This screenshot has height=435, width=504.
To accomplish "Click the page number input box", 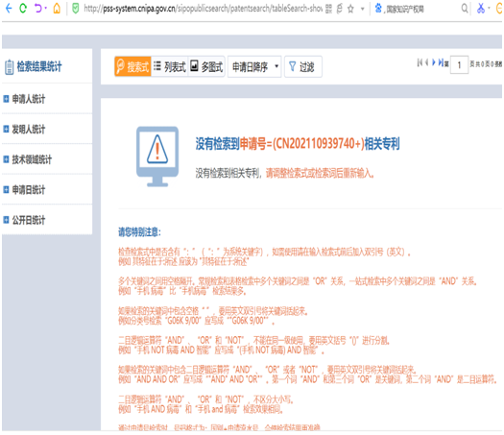I will click(459, 64).
